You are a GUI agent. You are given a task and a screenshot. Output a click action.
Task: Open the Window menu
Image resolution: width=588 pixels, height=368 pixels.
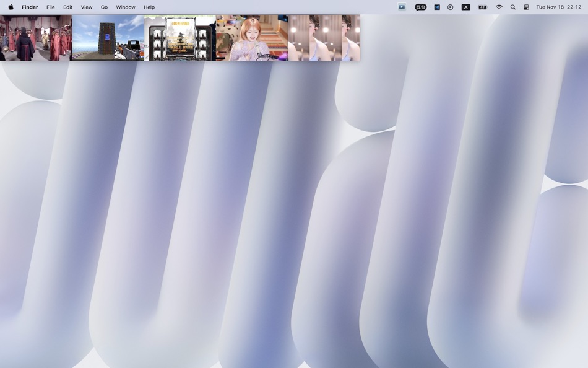(125, 7)
